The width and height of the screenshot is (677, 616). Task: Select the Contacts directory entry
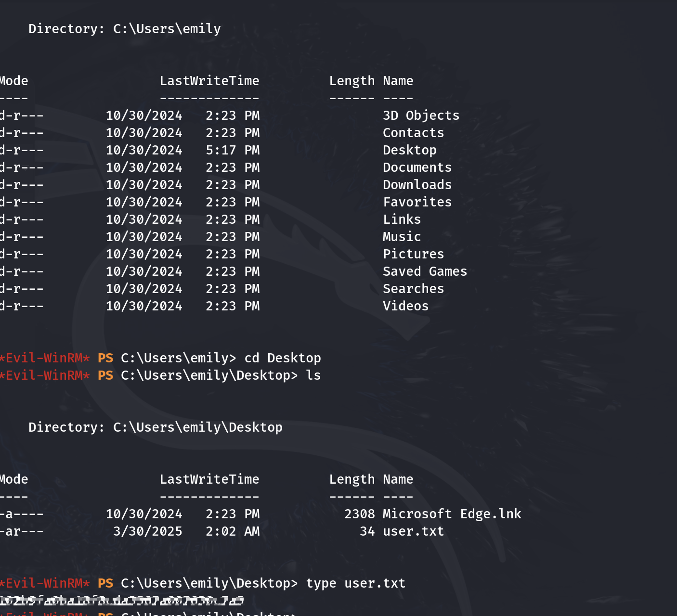413,133
